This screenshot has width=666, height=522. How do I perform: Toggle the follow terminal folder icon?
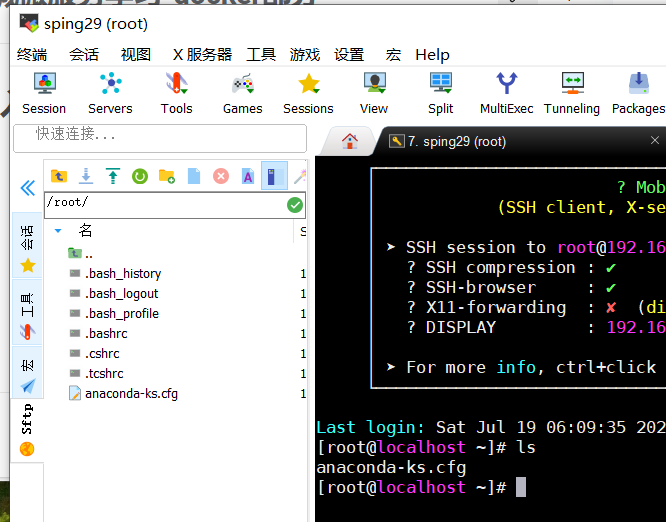274,176
